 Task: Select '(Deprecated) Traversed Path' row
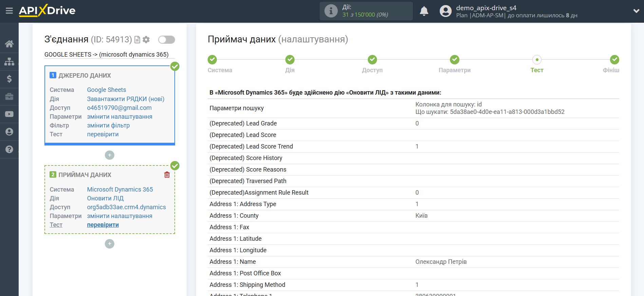click(413, 181)
